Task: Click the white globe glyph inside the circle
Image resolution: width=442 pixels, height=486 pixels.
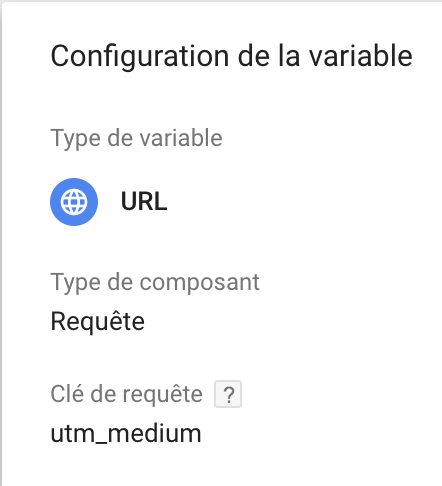Action: 74,202
